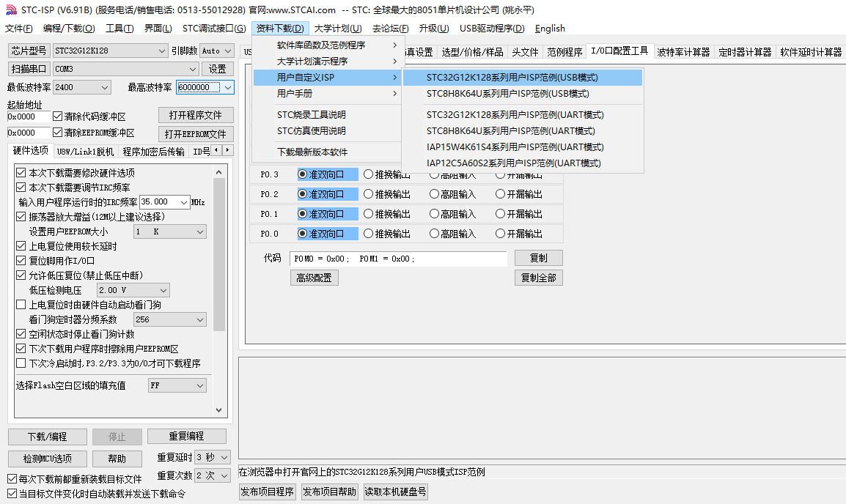846x504 pixels.
Task: Toggle 本次下载需要调节IRC频率 checkbox
Action: 21,187
